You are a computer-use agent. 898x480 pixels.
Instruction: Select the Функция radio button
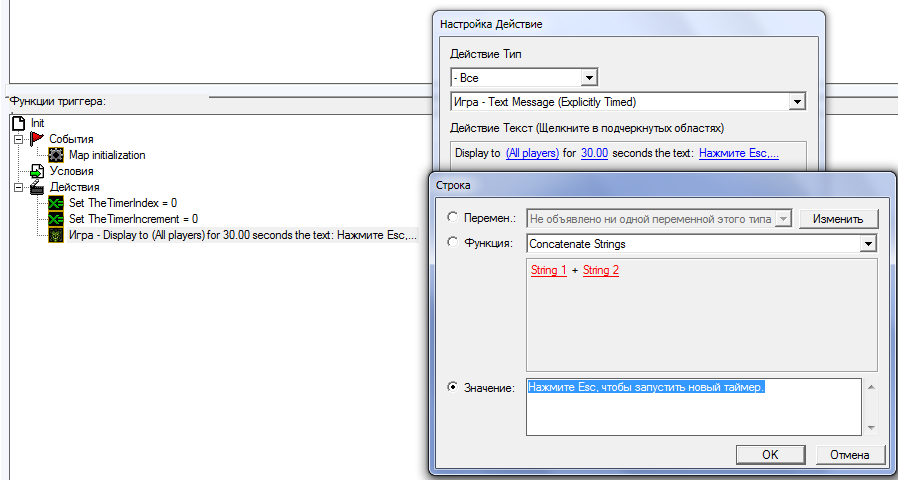[x=452, y=242]
